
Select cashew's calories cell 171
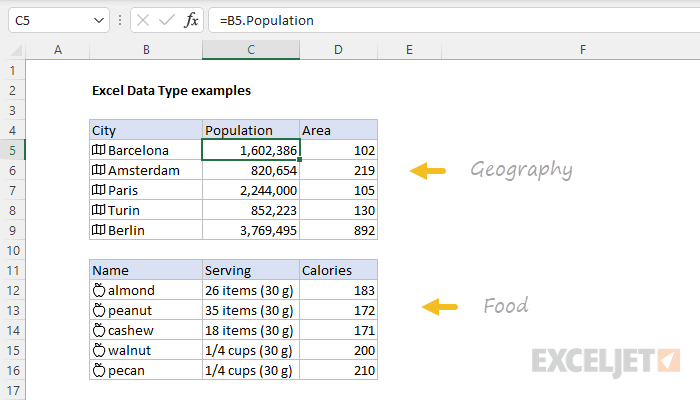(338, 330)
